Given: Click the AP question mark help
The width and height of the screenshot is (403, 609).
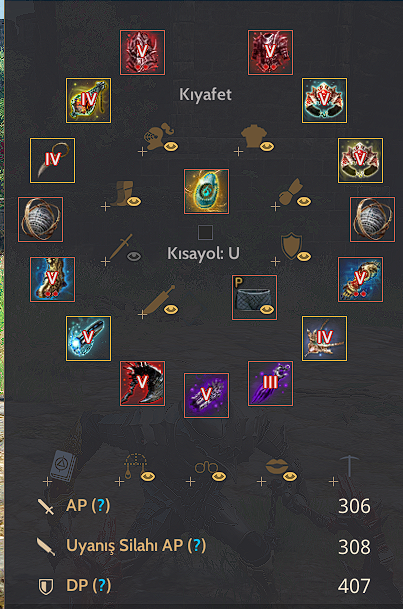Looking at the screenshot, I should 101,505.
